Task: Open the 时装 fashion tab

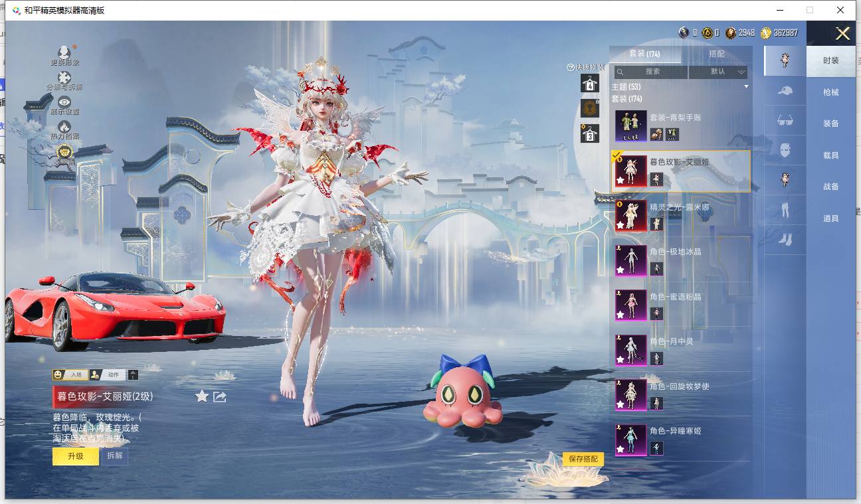Action: 831,60
